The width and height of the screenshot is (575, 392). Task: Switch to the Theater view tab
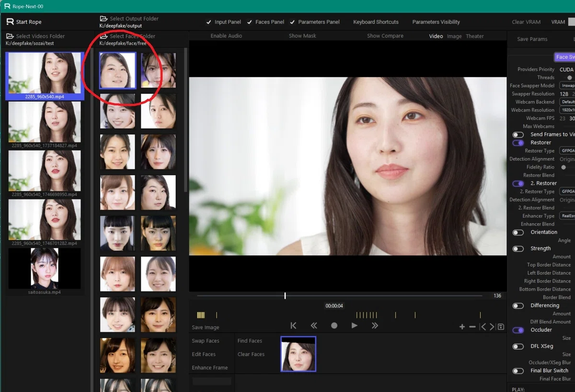pos(475,36)
